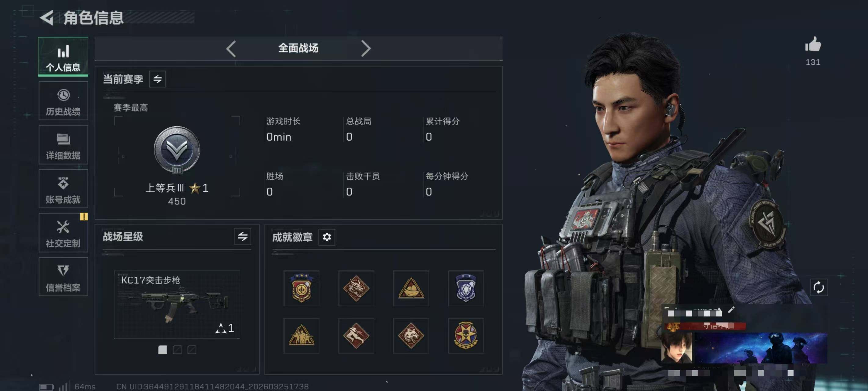Viewport: 868px width, 391px height.
Task: Click the thumbs-up like icon
Action: pos(813,44)
